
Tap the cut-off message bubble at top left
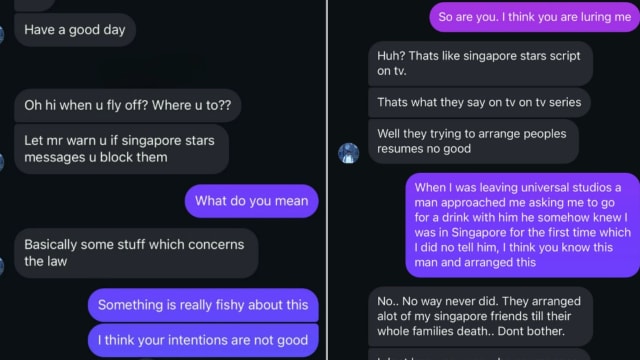pos(34,5)
